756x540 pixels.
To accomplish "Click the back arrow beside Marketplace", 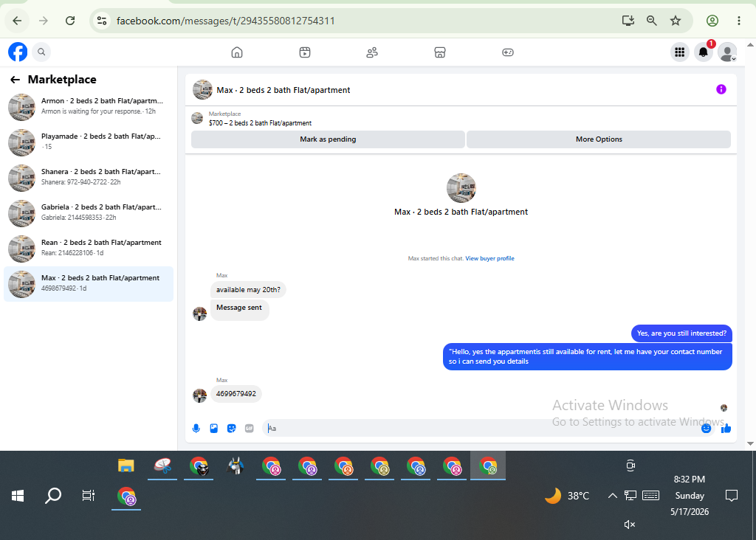I will pyautogui.click(x=15, y=80).
